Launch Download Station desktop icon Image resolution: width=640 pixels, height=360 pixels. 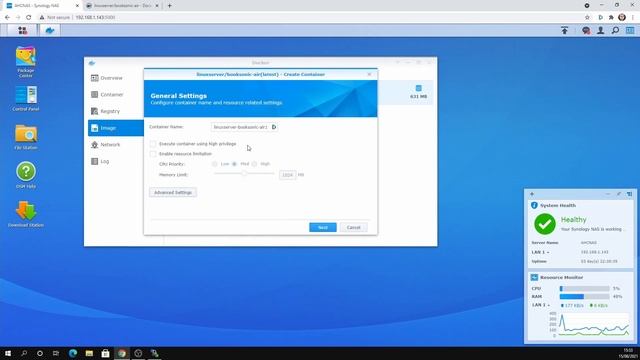26,214
